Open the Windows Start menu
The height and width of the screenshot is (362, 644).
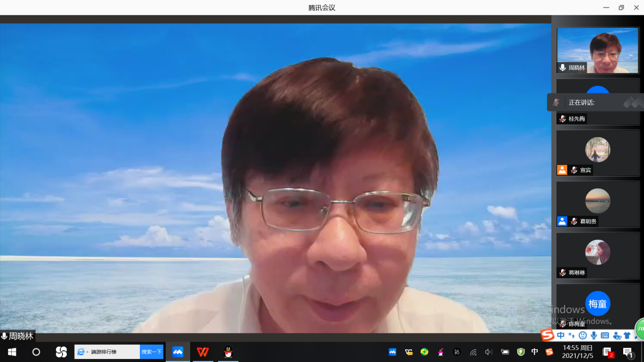(12, 352)
